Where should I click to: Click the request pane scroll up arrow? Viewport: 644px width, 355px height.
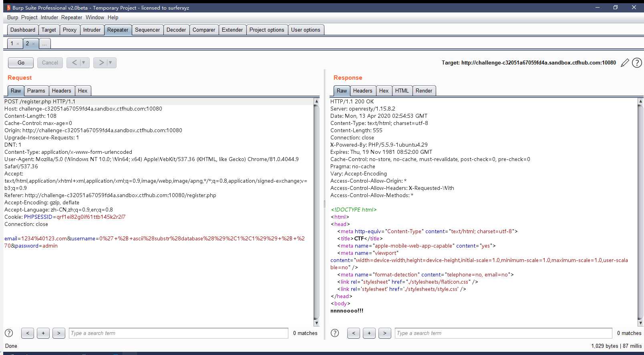pos(316,101)
